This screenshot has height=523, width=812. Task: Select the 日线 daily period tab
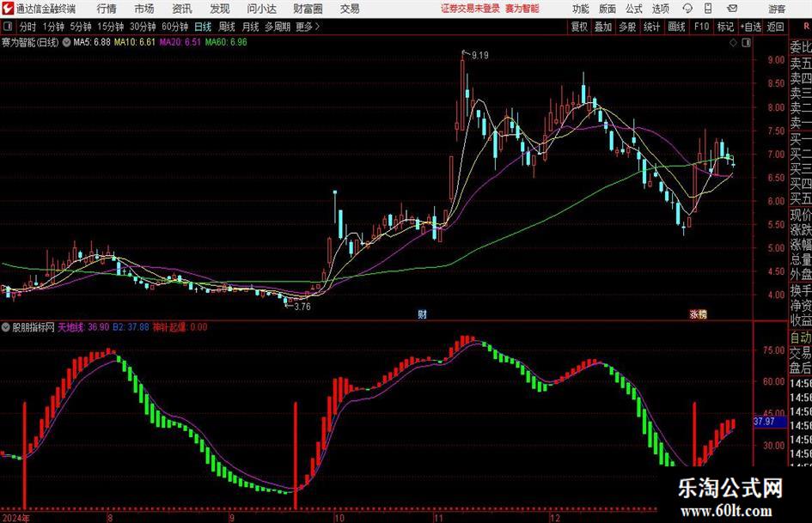click(203, 27)
